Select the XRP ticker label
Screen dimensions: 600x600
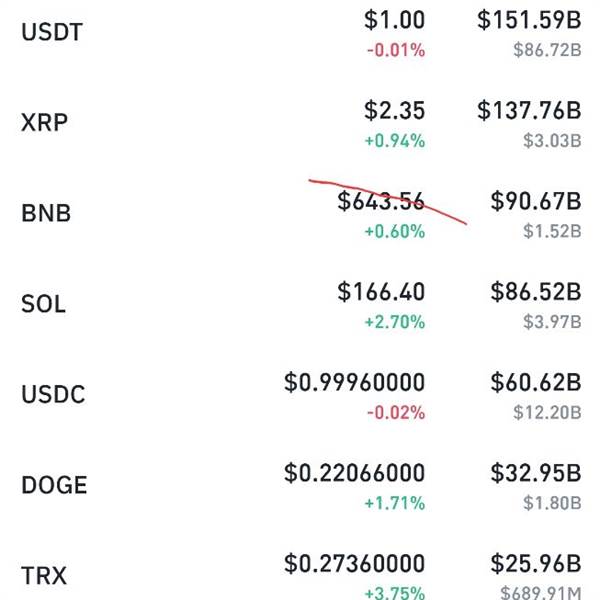click(x=44, y=122)
